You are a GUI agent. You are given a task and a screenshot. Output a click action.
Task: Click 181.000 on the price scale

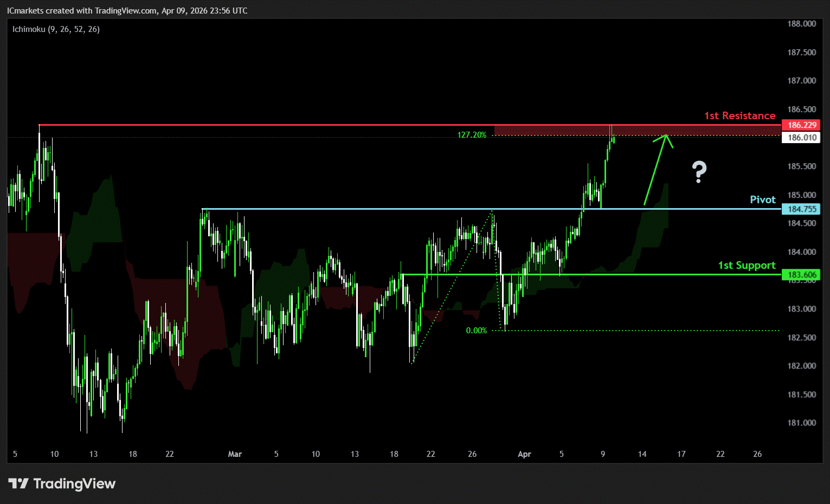pos(801,423)
